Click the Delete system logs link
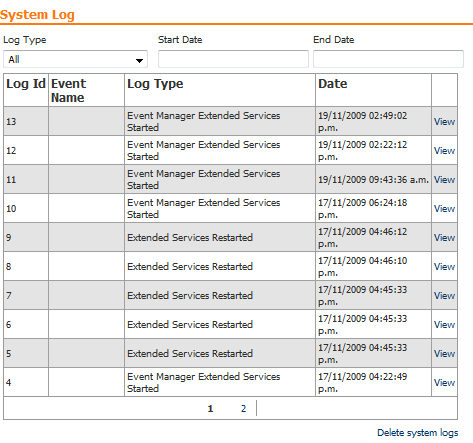This screenshot has height=443, width=473. [417, 433]
